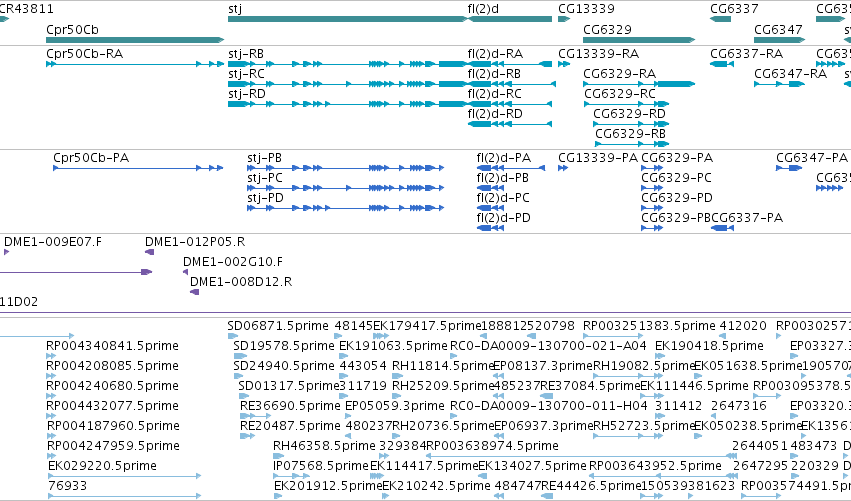The image size is (851, 501).
Task: Open the CG6347 gene label
Action: click(778, 30)
